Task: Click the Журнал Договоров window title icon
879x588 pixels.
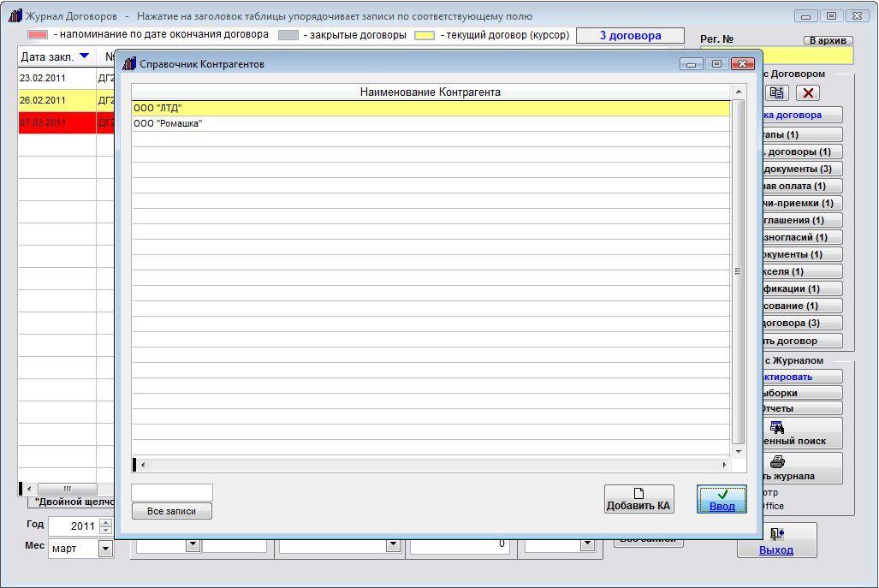Action: pos(15,15)
